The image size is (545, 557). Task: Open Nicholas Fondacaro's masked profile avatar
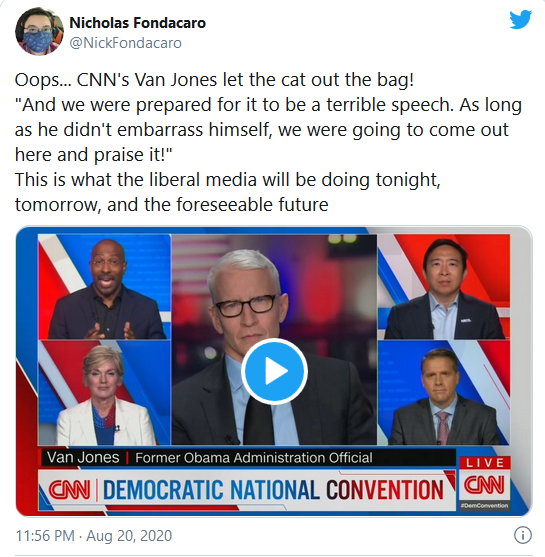pyautogui.click(x=39, y=31)
